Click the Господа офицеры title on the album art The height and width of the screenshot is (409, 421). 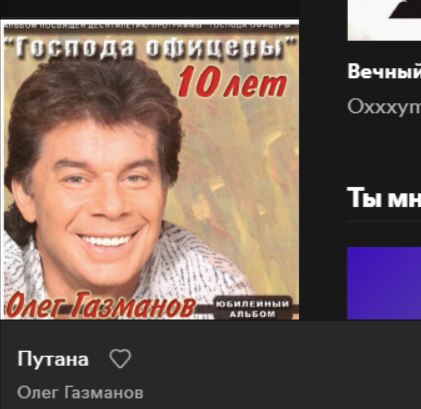[x=152, y=47]
